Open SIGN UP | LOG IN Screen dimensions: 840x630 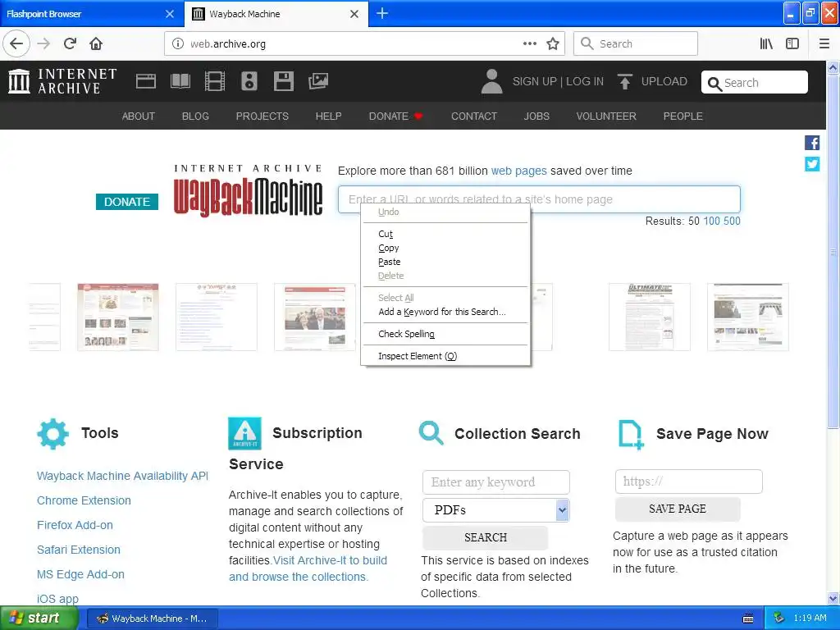[558, 81]
